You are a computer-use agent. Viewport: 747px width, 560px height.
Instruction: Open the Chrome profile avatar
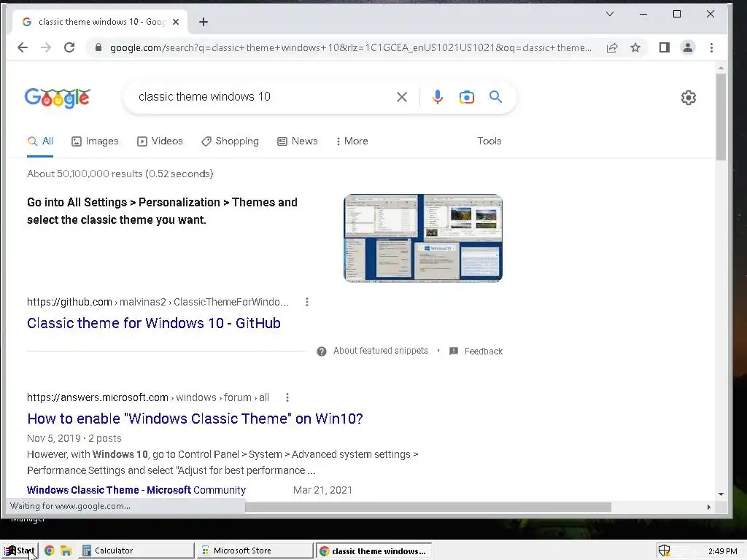pos(687,47)
